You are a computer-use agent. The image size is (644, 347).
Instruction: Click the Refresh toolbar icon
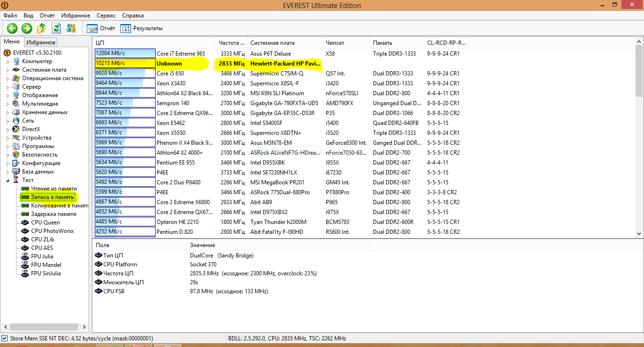(57, 28)
